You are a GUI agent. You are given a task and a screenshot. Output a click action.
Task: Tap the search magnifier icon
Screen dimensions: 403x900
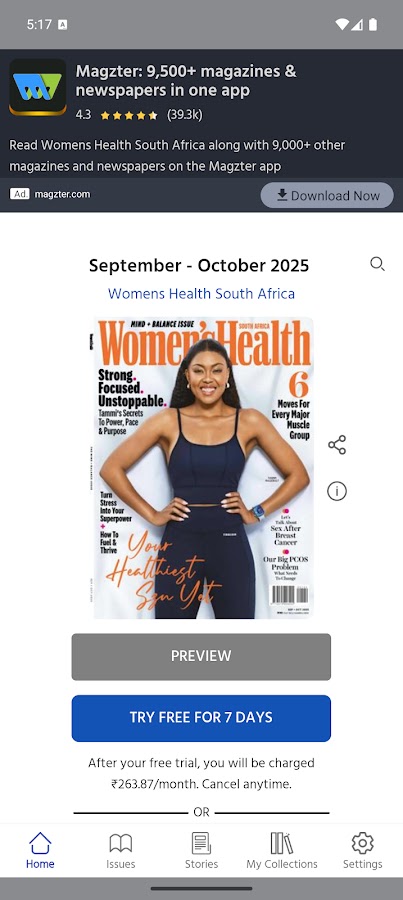[x=377, y=264]
